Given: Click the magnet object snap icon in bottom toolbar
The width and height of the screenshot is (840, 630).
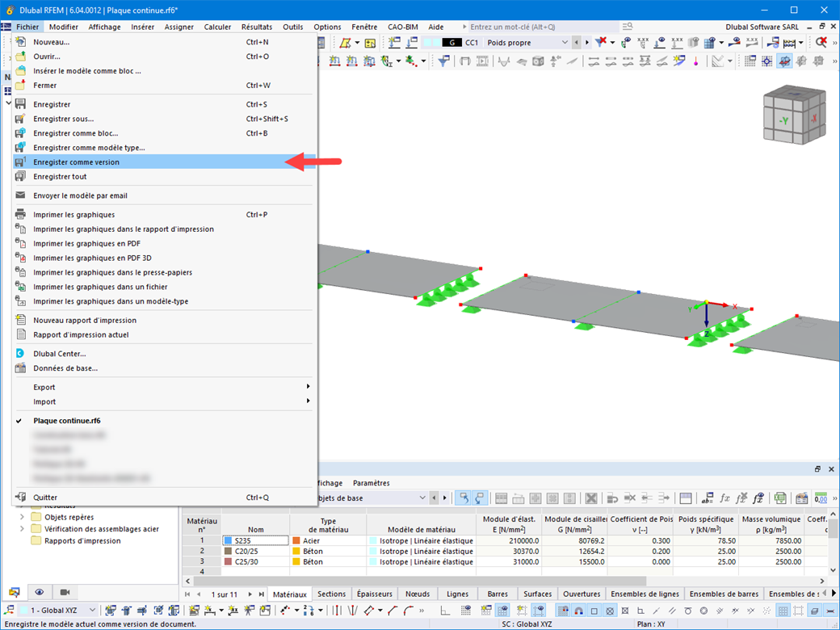Looking at the screenshot, I should pos(578,611).
